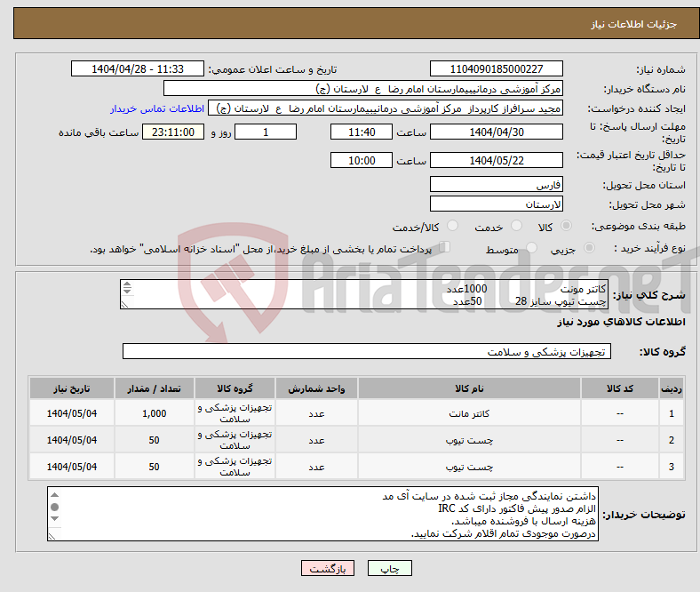Click down arrow in شرح کلی نیاز box
The width and height of the screenshot is (700, 592).
coord(127,291)
